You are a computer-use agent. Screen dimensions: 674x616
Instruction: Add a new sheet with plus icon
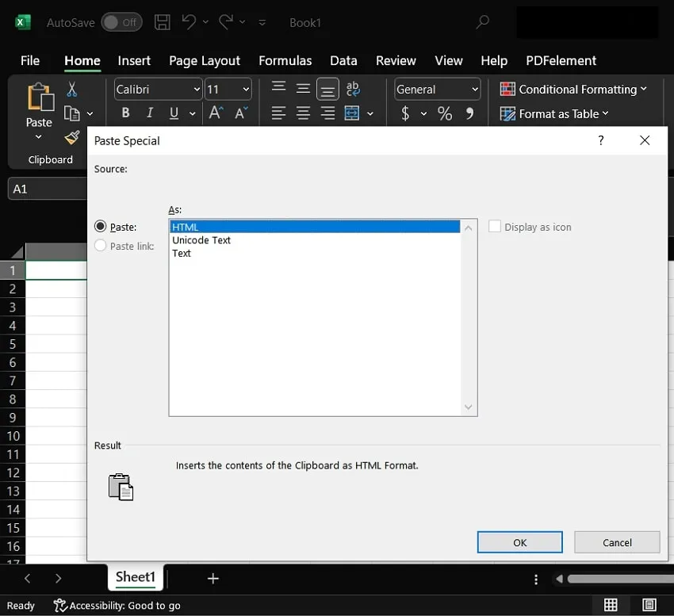click(x=213, y=579)
